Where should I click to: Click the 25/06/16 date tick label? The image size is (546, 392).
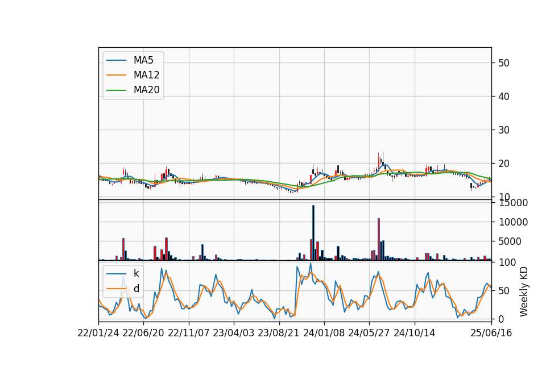491,333
